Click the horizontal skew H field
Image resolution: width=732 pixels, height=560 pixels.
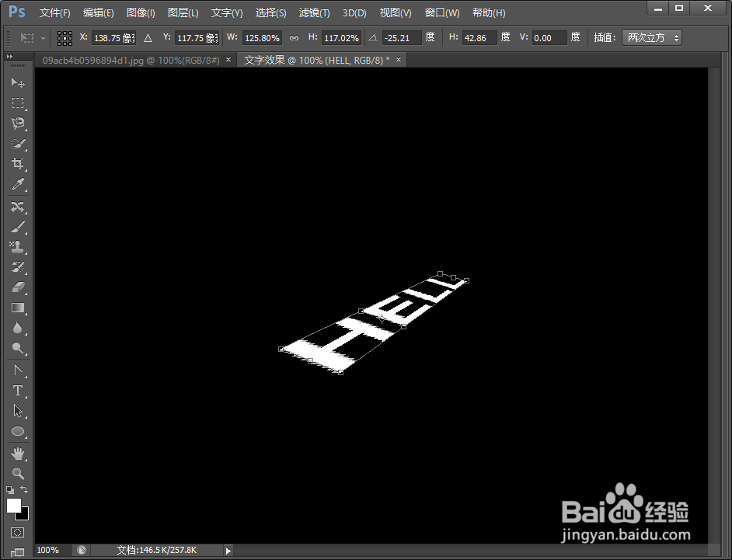479,38
